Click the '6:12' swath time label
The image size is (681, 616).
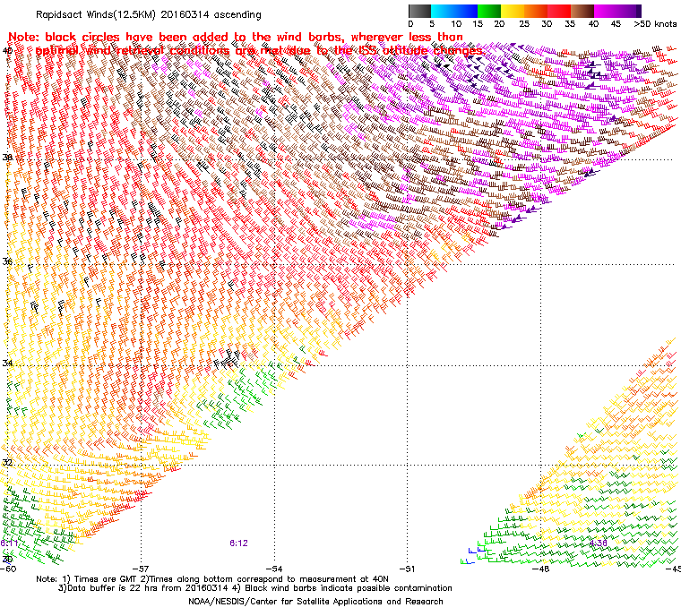[238, 543]
